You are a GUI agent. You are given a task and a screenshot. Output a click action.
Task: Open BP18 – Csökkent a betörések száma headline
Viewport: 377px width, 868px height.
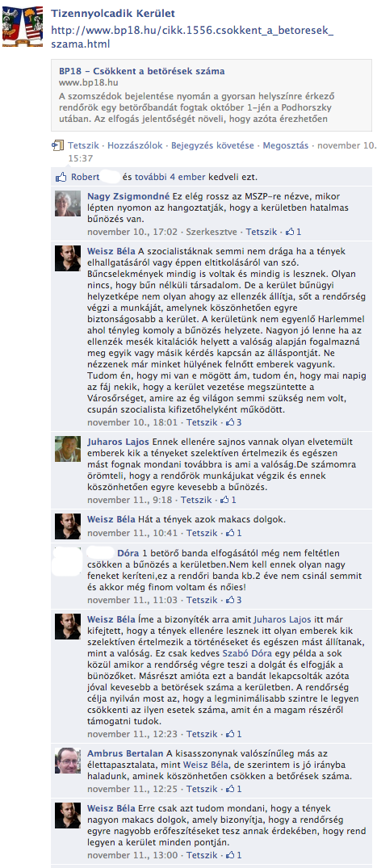click(x=142, y=71)
